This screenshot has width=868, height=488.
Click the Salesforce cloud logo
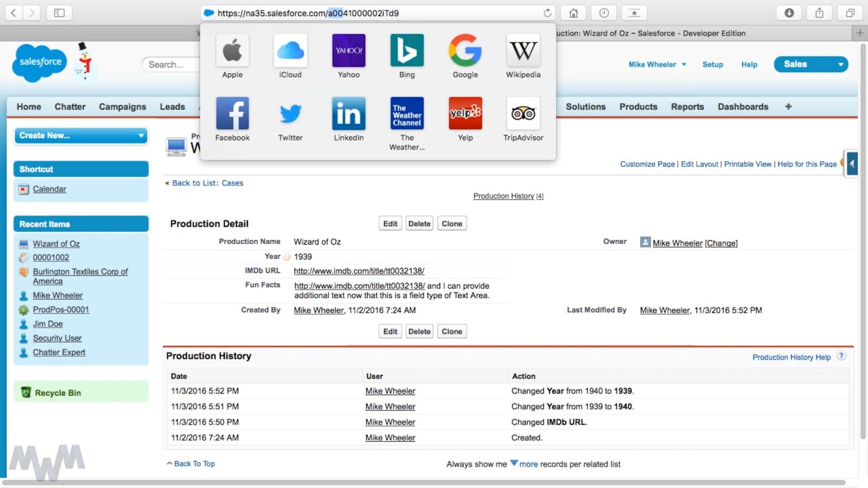(39, 62)
